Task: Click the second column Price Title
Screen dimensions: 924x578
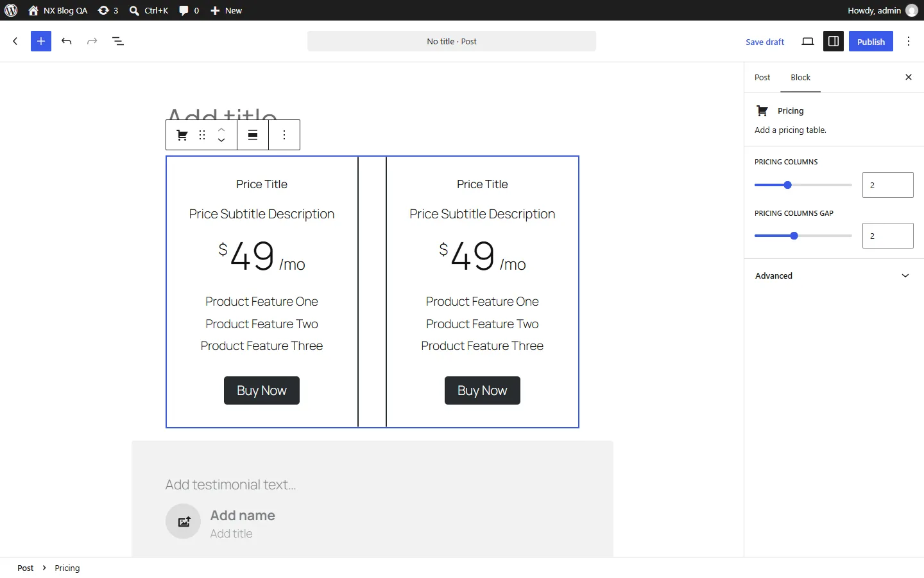Action: click(483, 184)
